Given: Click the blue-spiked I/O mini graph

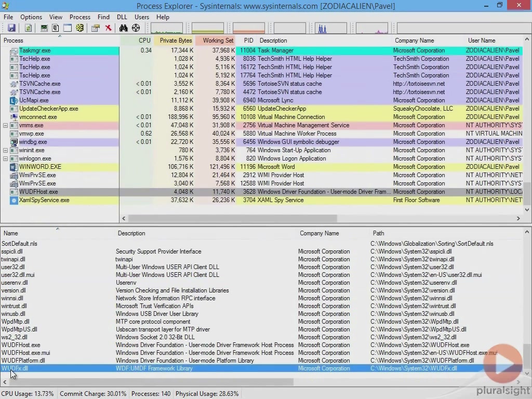Looking at the screenshot, I should [x=331, y=28].
